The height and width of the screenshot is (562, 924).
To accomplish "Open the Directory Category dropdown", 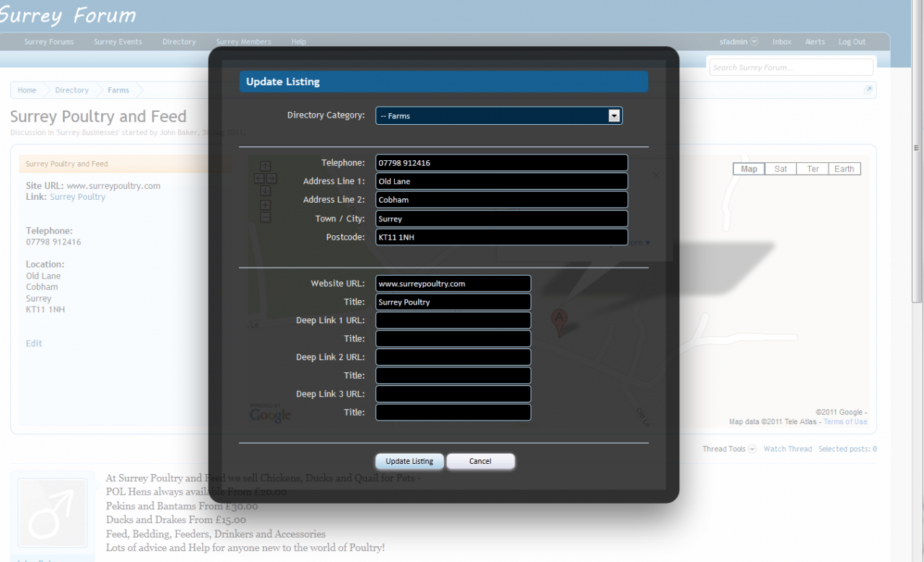I will coord(499,116).
